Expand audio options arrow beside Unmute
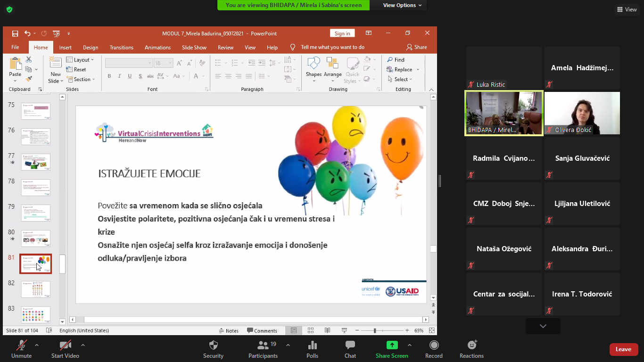 coord(37,345)
